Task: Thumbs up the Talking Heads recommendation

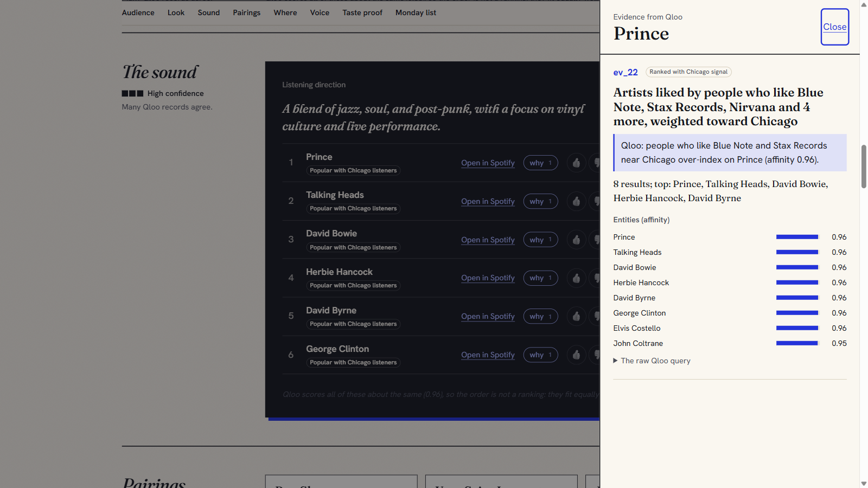Action: click(x=576, y=201)
